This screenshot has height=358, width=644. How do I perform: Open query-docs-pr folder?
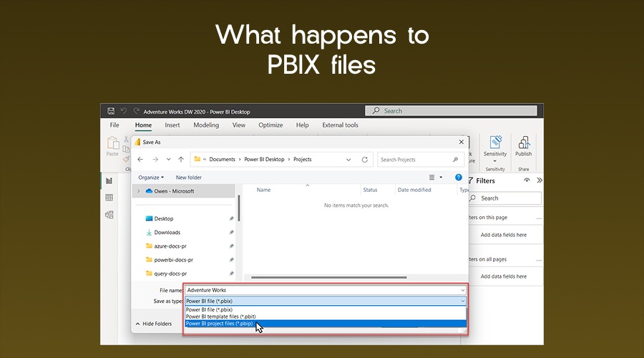pos(170,274)
